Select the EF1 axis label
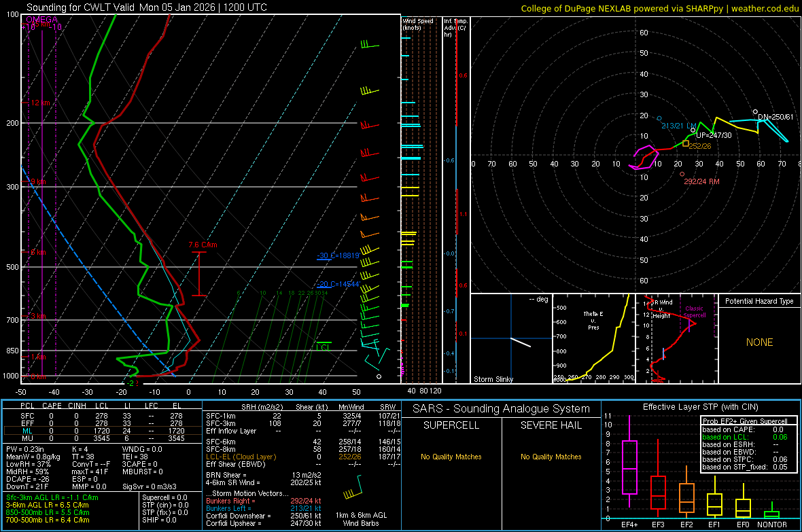Image resolution: width=802 pixels, height=532 pixels. (714, 525)
